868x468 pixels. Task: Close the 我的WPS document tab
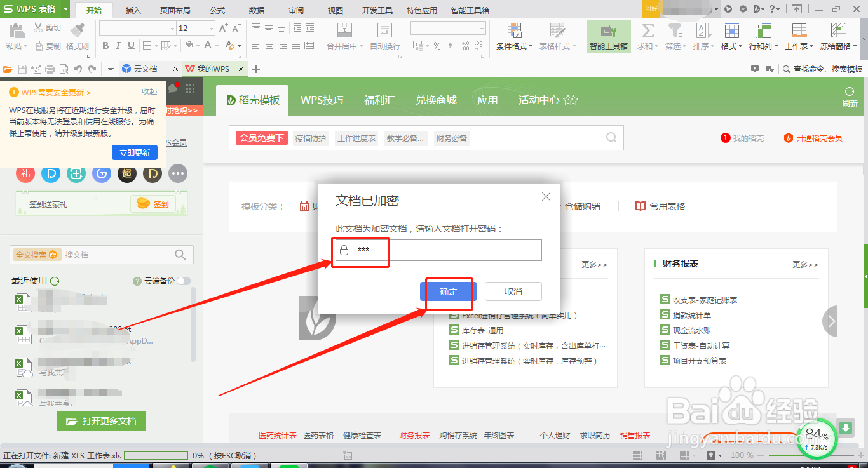click(x=241, y=69)
